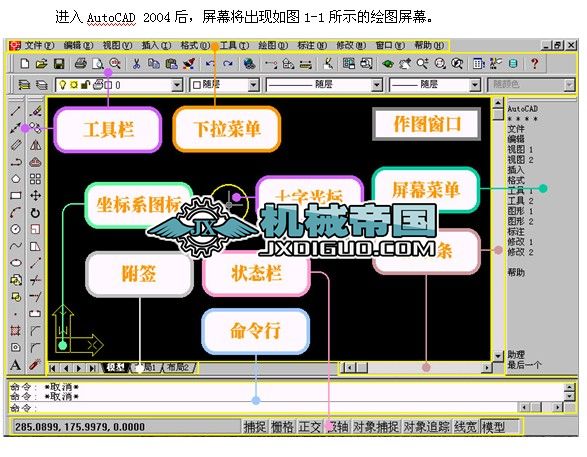Toggle the layer on/off lightbulb icon
The height and width of the screenshot is (457, 587).
pyautogui.click(x=63, y=85)
